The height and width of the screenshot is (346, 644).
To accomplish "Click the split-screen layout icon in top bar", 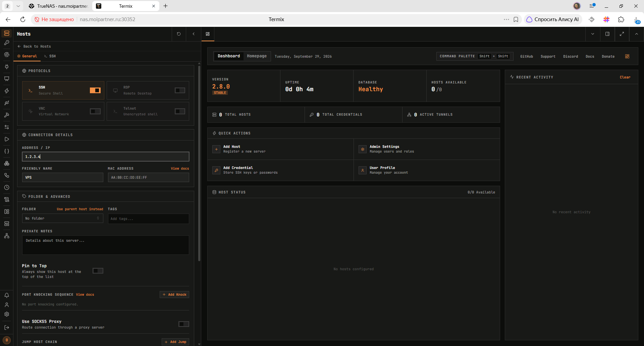I will [607, 34].
